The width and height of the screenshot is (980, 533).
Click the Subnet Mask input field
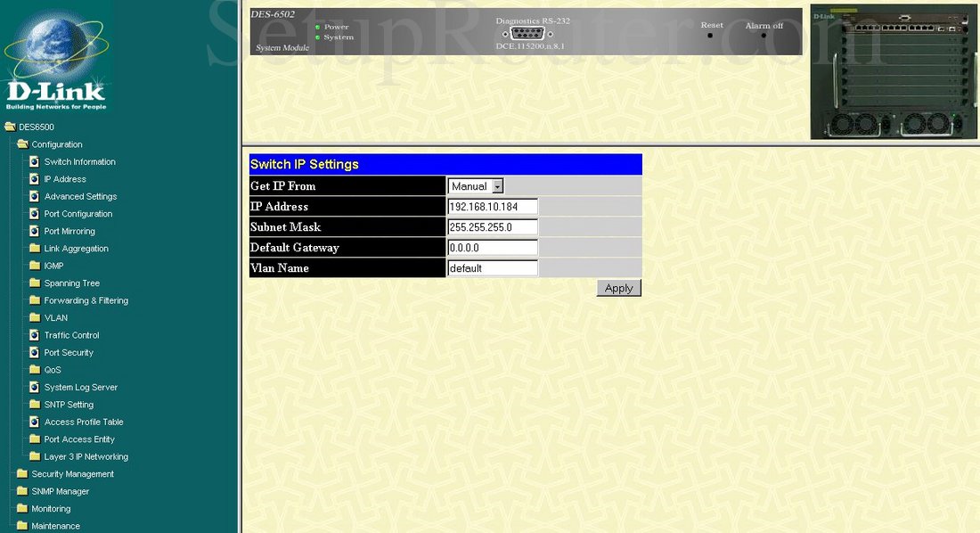pyautogui.click(x=493, y=227)
